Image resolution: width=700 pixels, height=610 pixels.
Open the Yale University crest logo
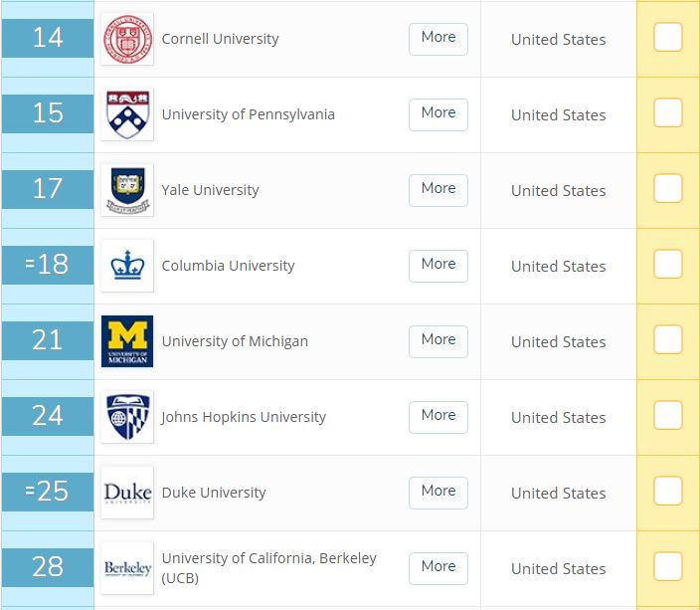coord(127,190)
